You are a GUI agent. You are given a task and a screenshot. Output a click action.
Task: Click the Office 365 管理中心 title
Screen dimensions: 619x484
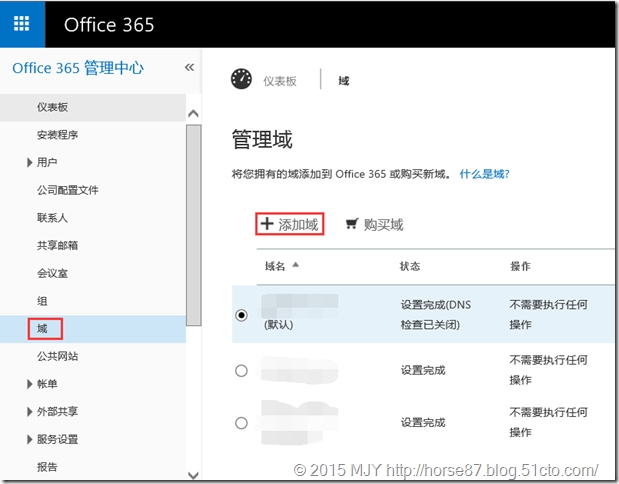tap(78, 68)
